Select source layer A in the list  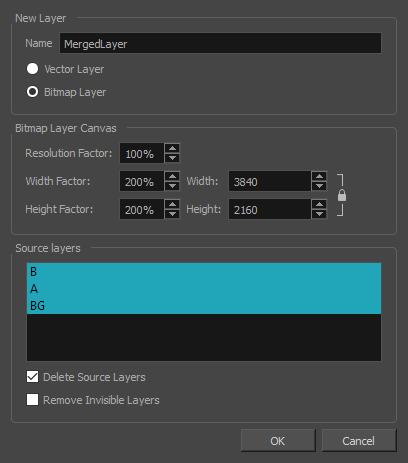204,289
